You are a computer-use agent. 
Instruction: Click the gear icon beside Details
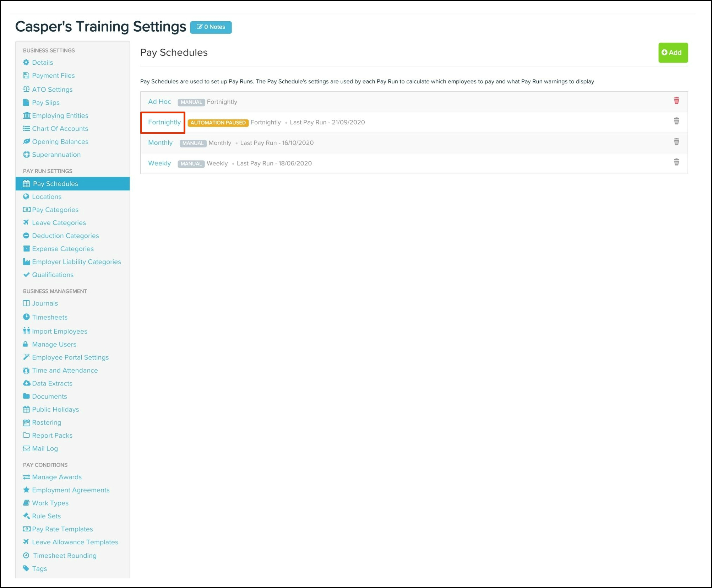[x=26, y=63]
